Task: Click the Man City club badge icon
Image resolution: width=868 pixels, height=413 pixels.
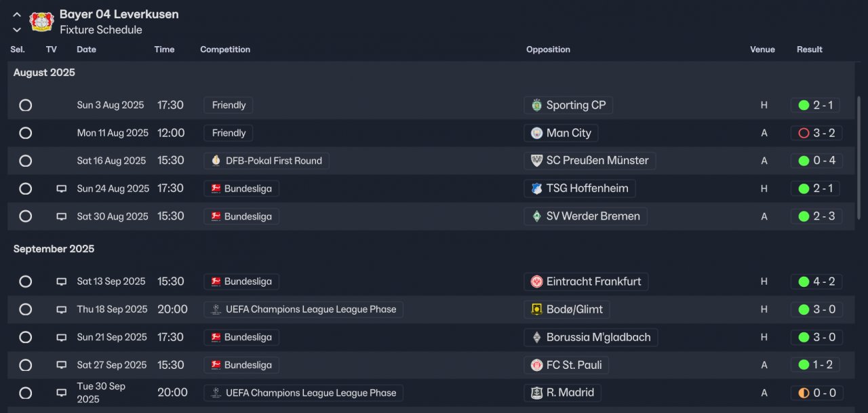Action: 536,133
